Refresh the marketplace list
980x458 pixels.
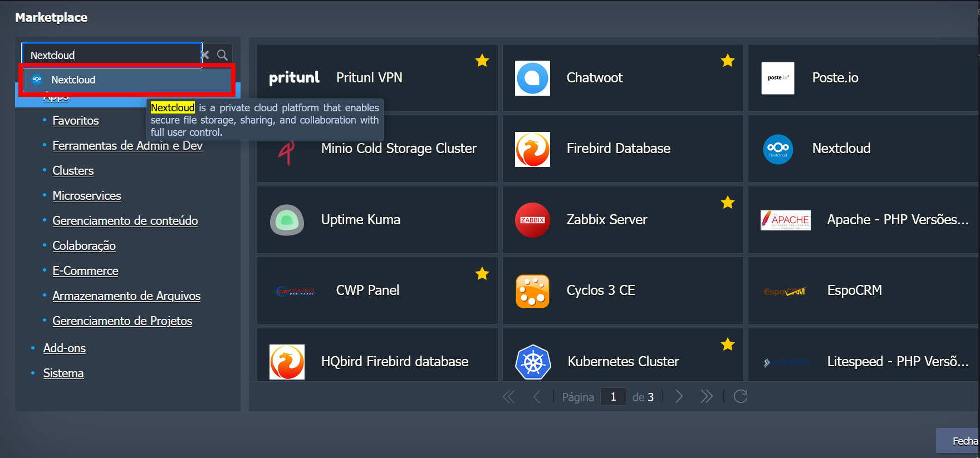click(741, 396)
